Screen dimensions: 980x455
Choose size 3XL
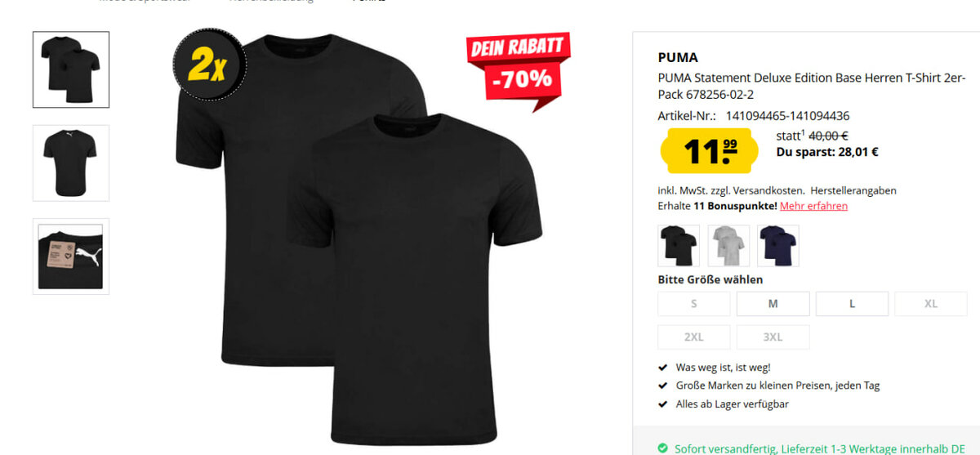773,337
